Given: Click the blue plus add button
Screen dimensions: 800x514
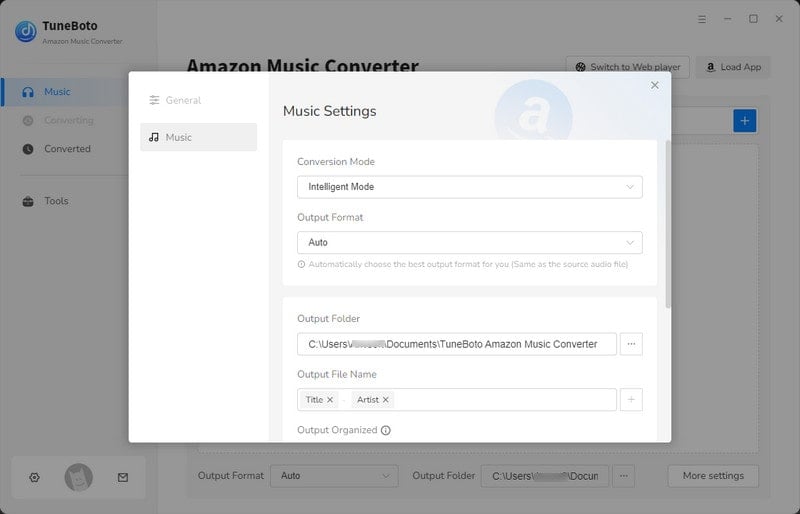Looking at the screenshot, I should pos(745,120).
